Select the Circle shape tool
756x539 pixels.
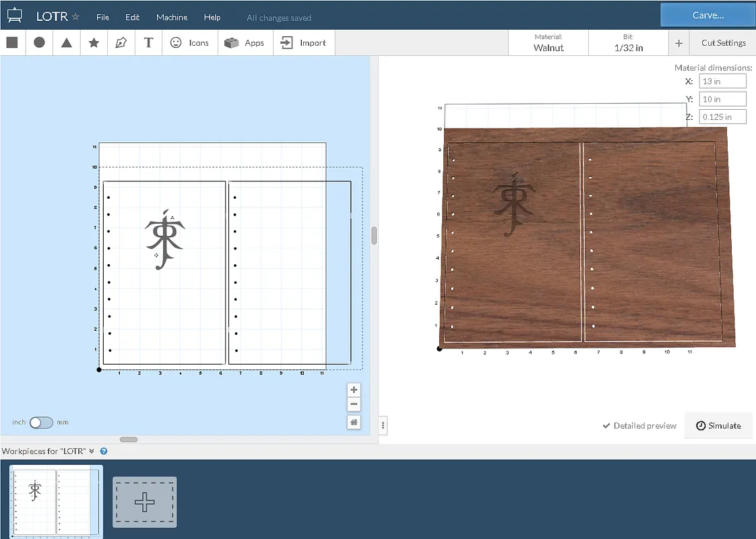point(40,42)
